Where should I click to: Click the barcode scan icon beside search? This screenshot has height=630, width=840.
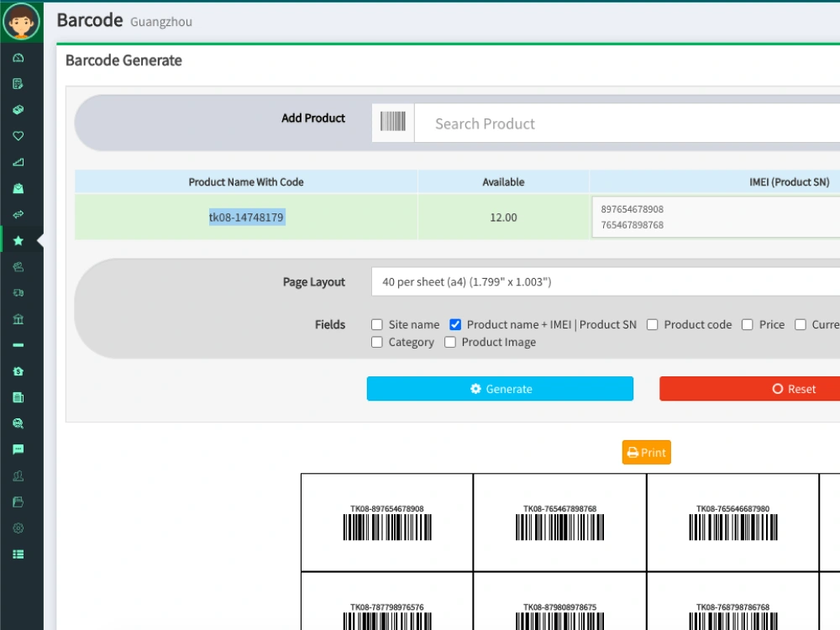click(392, 123)
